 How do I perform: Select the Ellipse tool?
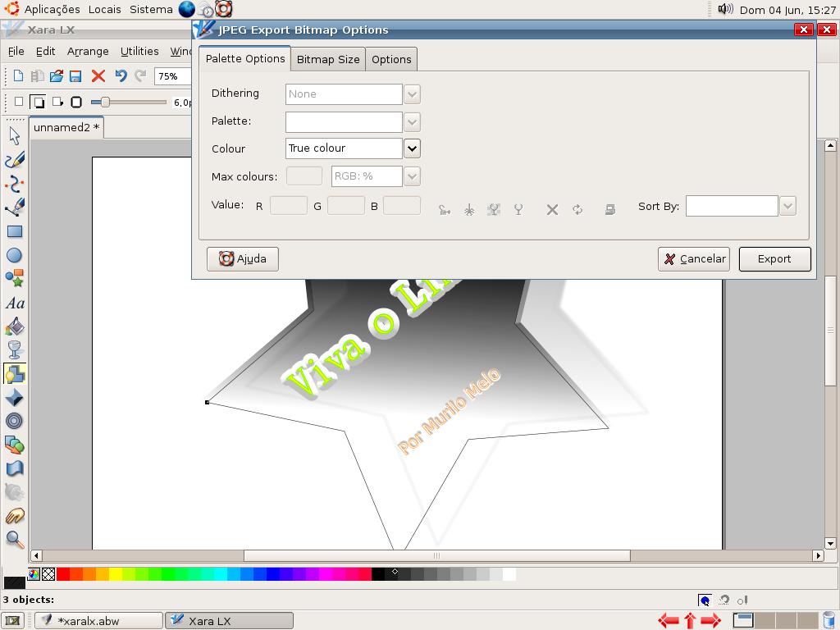(x=15, y=255)
